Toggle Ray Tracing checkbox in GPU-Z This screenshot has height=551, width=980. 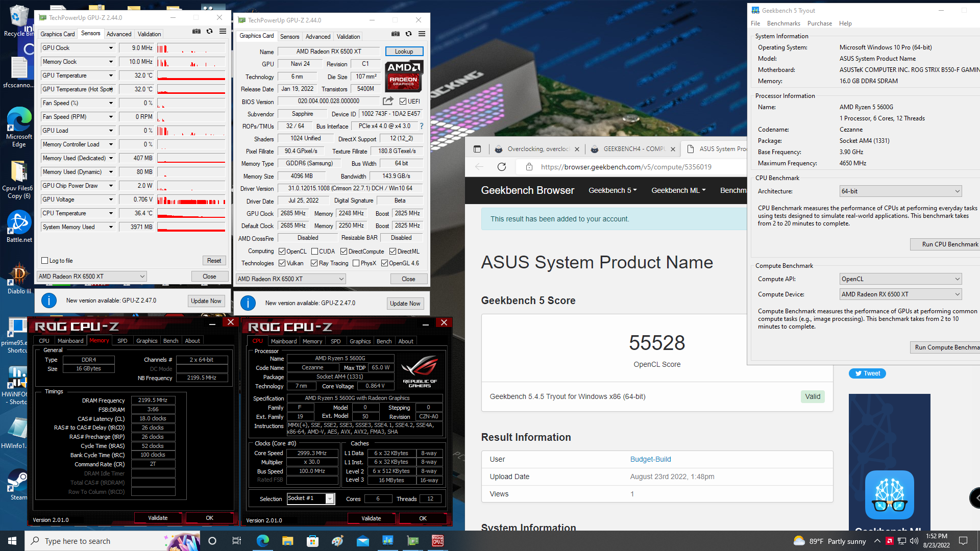coord(314,263)
